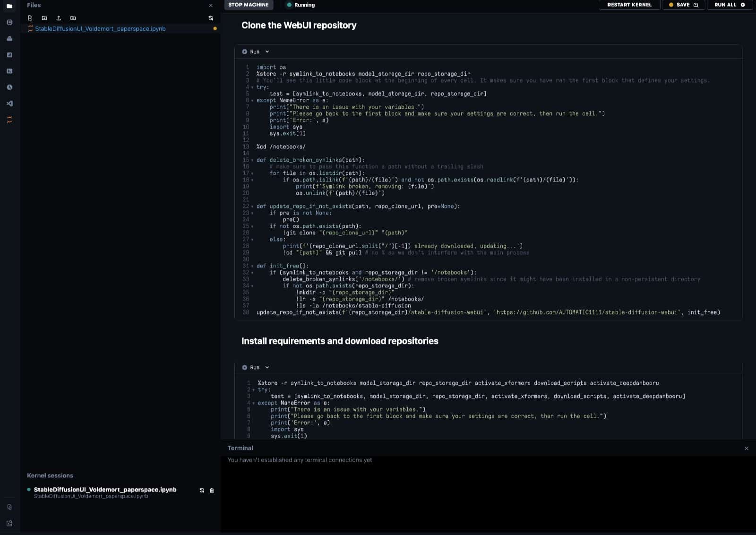The image size is (756, 535).
Task: Open the Files panel folder icon
Action: click(x=9, y=6)
